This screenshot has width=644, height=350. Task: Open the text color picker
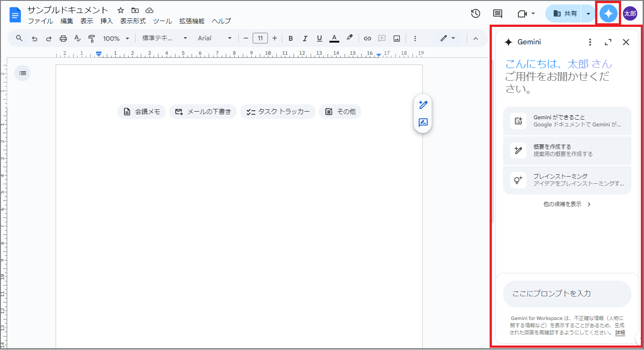[334, 39]
